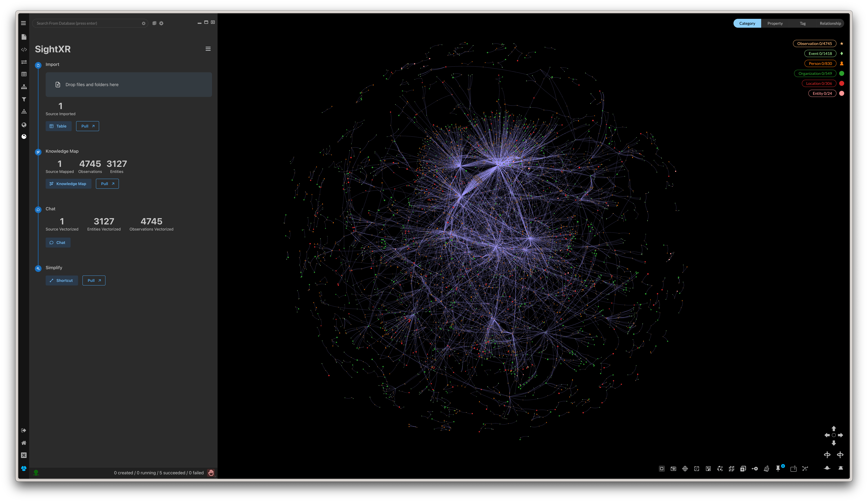Open the document icon in the left sidebar
The image size is (868, 502).
click(24, 37)
